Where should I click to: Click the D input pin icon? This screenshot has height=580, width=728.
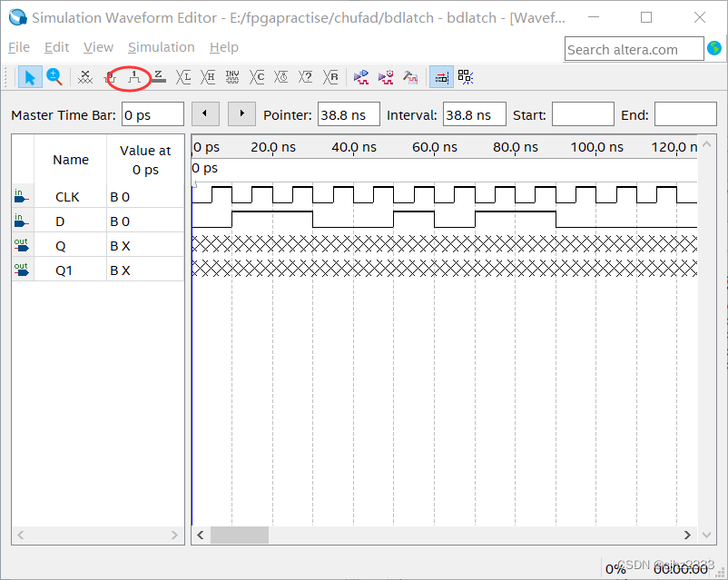pos(22,221)
